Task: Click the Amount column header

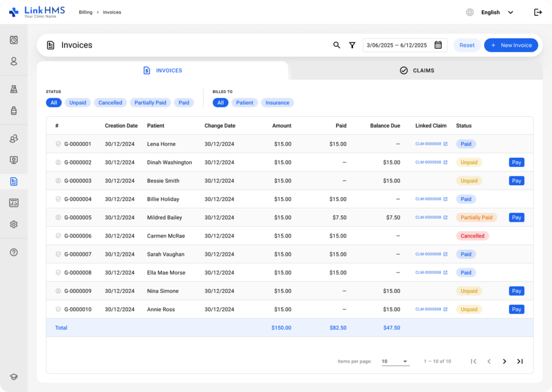Action: [281, 125]
